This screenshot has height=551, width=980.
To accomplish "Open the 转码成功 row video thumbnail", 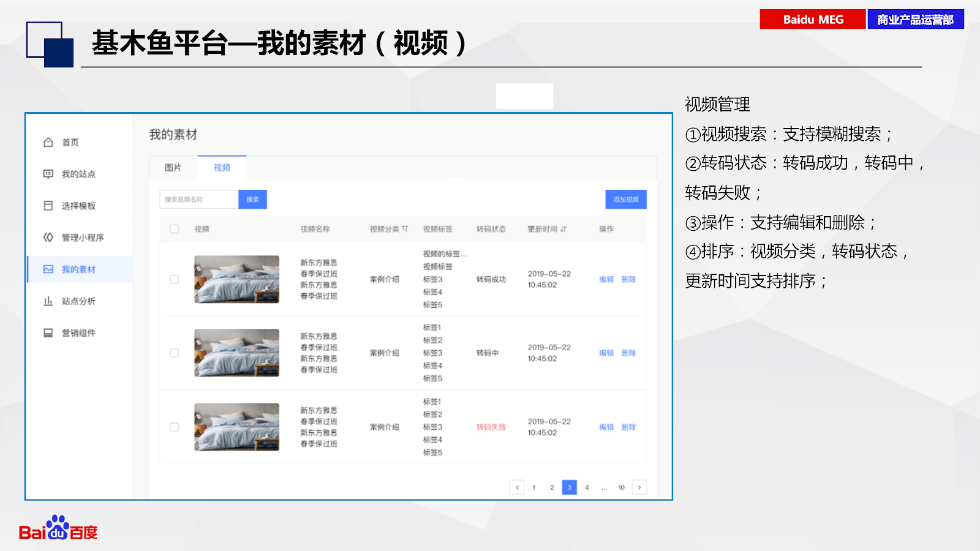I will point(237,279).
